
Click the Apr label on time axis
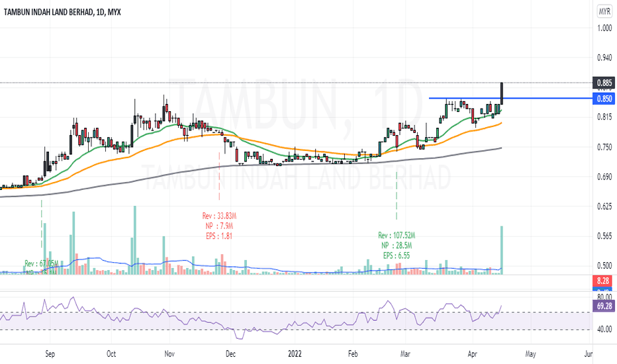pyautogui.click(x=473, y=354)
